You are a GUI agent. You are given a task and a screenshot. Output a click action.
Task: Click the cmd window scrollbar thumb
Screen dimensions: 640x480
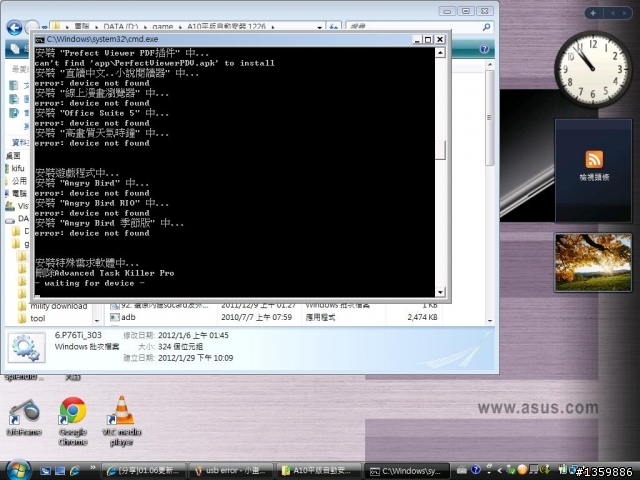440,150
